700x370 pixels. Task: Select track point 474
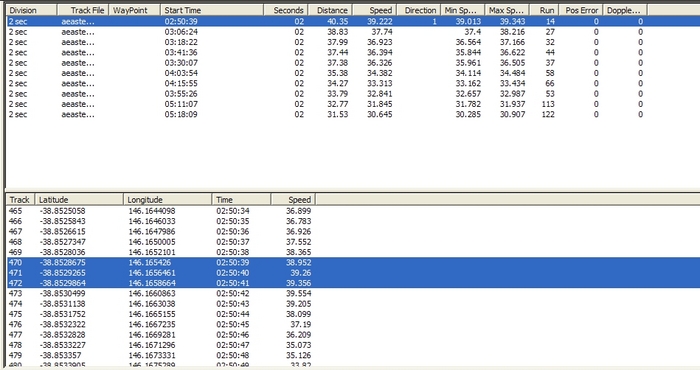click(x=353, y=303)
